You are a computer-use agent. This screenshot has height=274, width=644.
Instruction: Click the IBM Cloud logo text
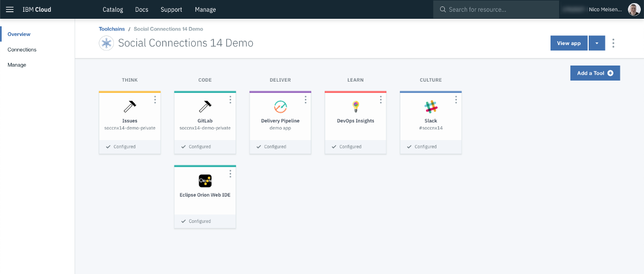[37, 9]
